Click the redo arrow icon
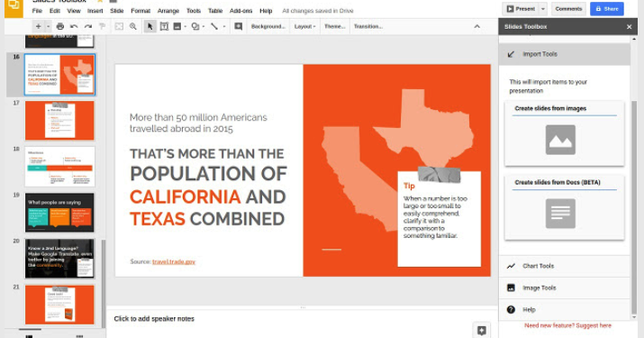Viewport: 644px width, 338px height. pyautogui.click(x=88, y=26)
